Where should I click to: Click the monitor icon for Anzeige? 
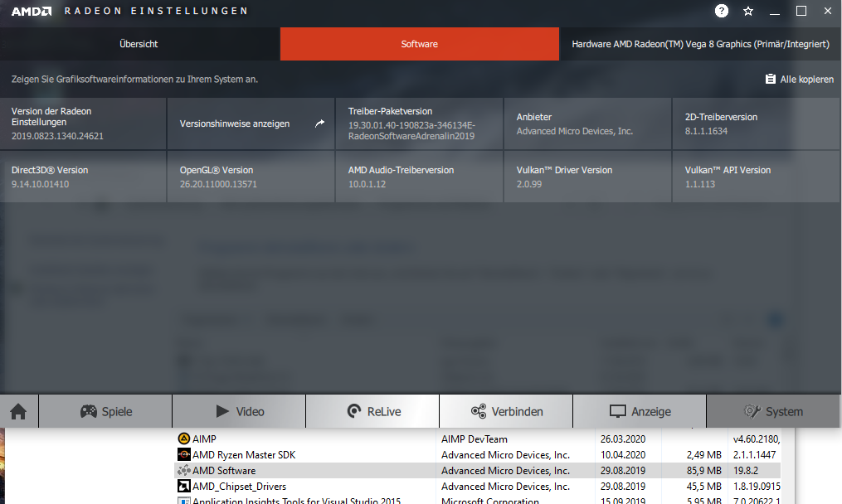(x=617, y=412)
